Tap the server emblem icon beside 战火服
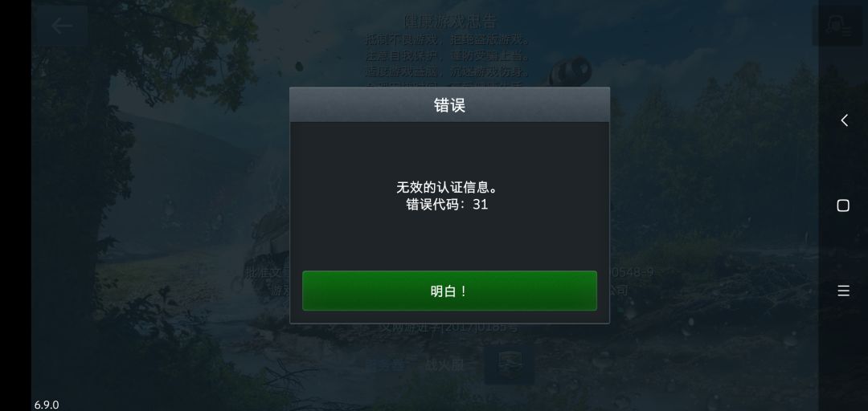868x411 pixels. pyautogui.click(x=510, y=364)
